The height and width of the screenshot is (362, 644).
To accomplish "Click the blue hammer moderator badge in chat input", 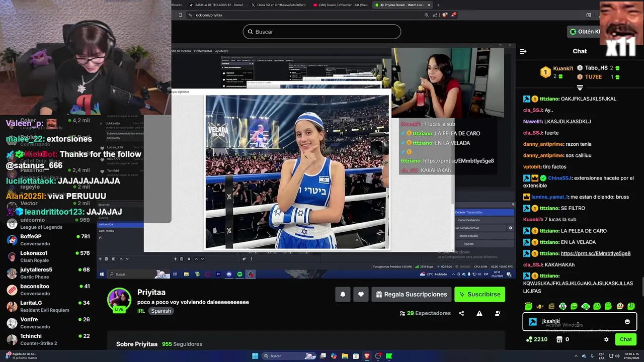I will (533, 322).
